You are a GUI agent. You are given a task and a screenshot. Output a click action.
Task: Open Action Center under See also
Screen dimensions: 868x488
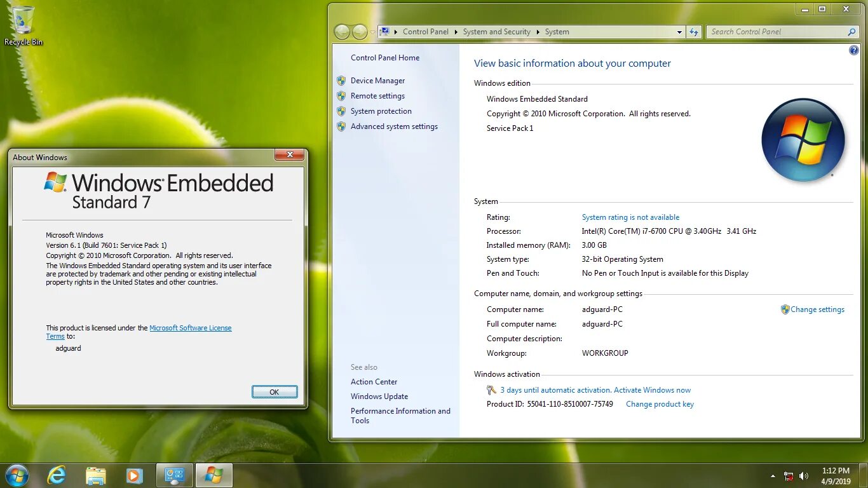click(x=374, y=382)
